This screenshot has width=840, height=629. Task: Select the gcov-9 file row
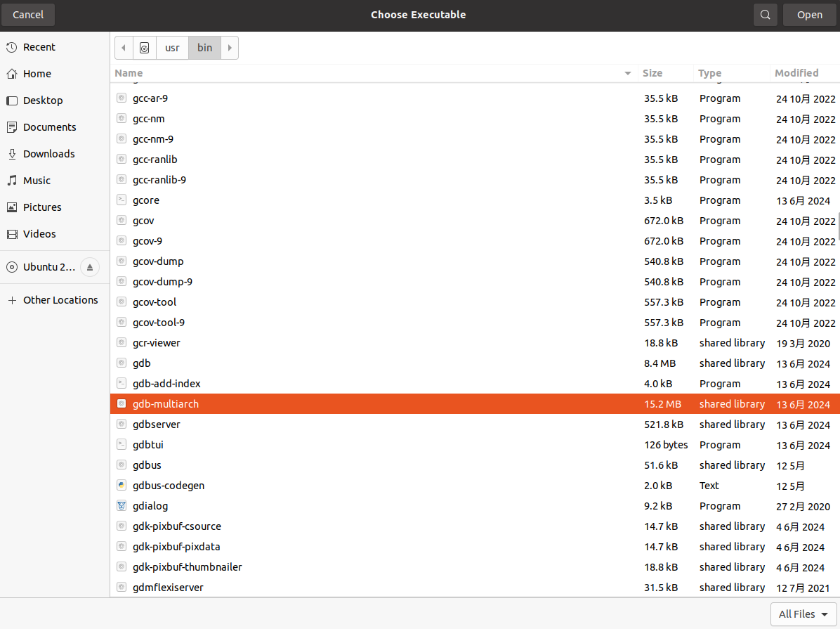click(x=475, y=241)
